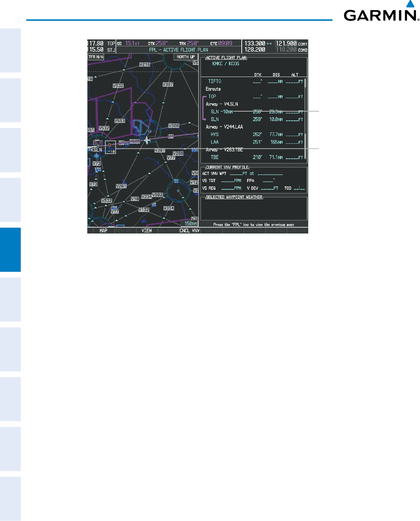Click the V553 airway label on map
The height and width of the screenshot is (521, 420).
(x=120, y=121)
